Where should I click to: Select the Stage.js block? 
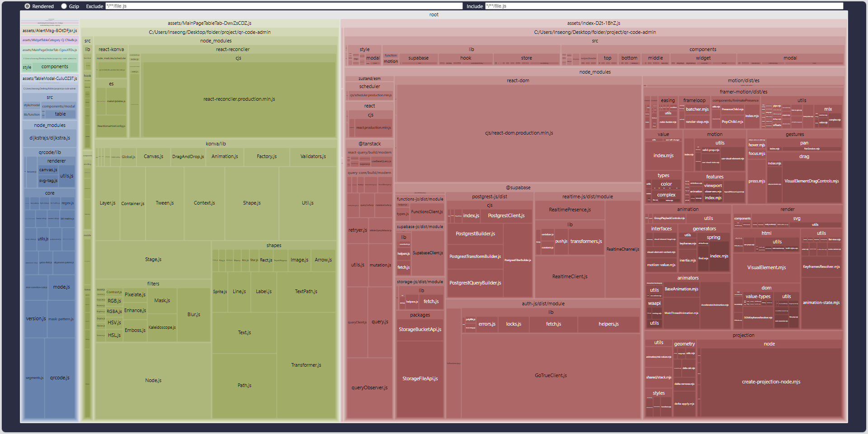click(x=153, y=260)
